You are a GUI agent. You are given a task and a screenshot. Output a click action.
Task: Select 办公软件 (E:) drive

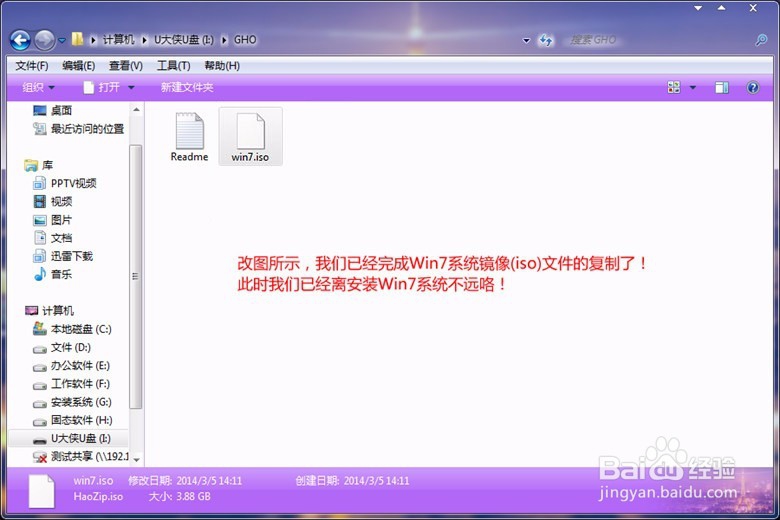(71, 366)
